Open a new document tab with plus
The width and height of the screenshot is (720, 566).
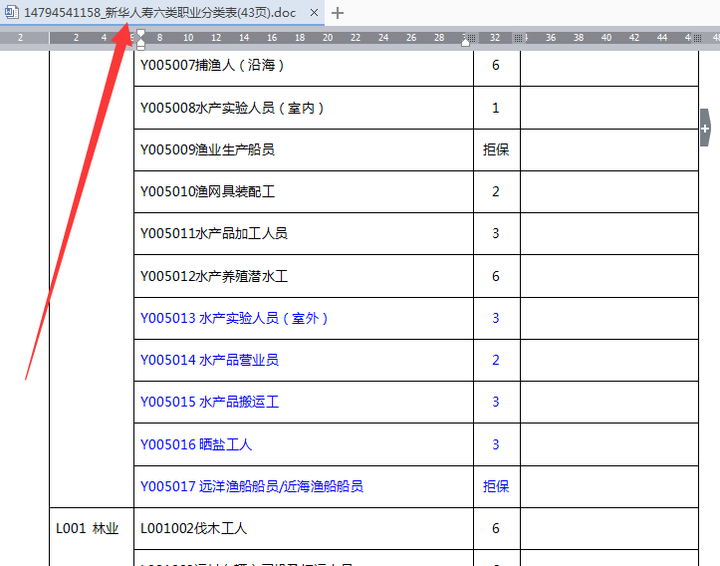(x=338, y=13)
